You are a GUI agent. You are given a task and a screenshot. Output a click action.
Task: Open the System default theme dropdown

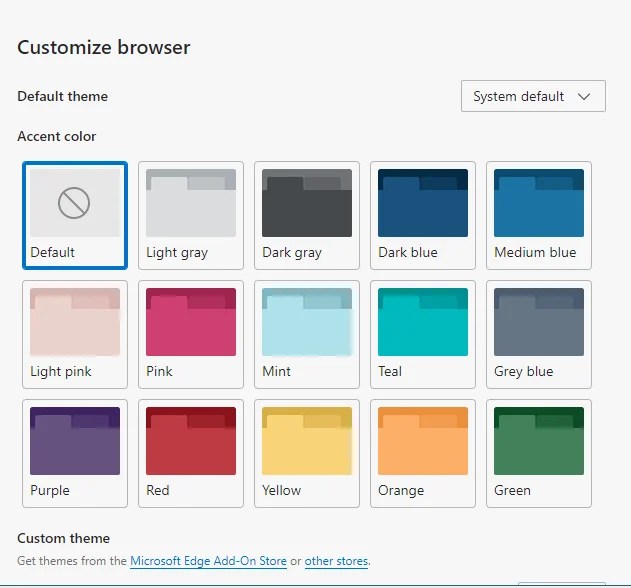tap(533, 96)
